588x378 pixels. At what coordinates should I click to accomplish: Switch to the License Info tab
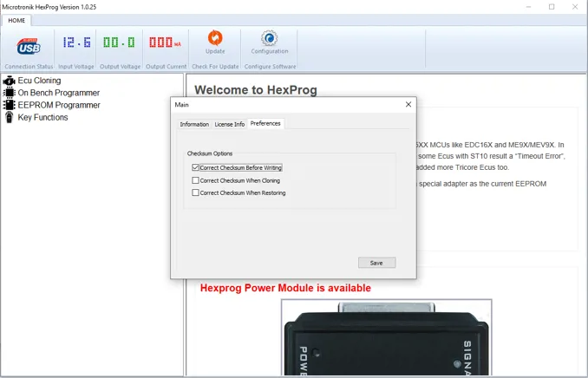coord(230,124)
